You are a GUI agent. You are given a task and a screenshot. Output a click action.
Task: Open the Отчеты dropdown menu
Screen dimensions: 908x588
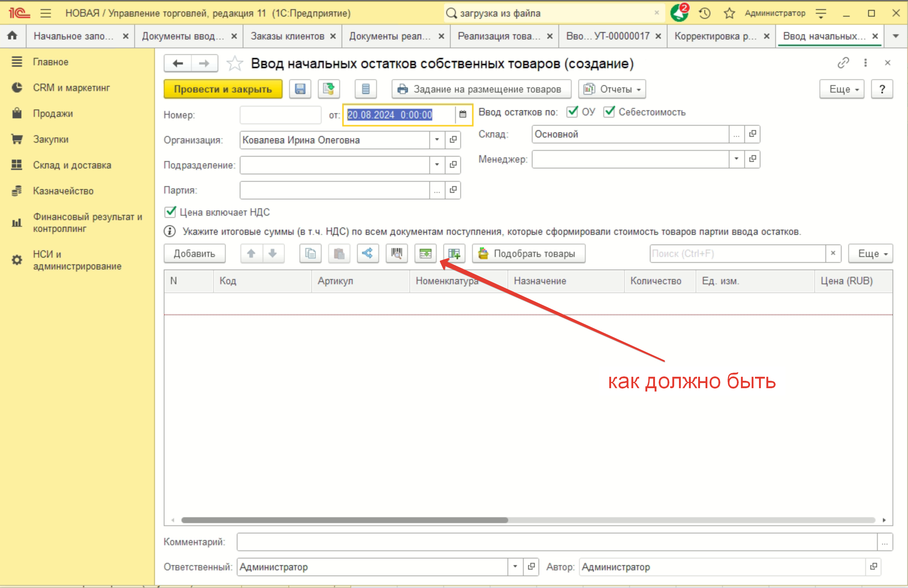coord(611,89)
